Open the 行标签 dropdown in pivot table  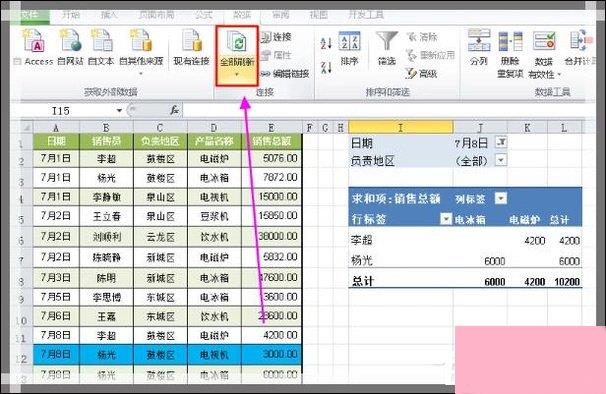[x=446, y=219]
